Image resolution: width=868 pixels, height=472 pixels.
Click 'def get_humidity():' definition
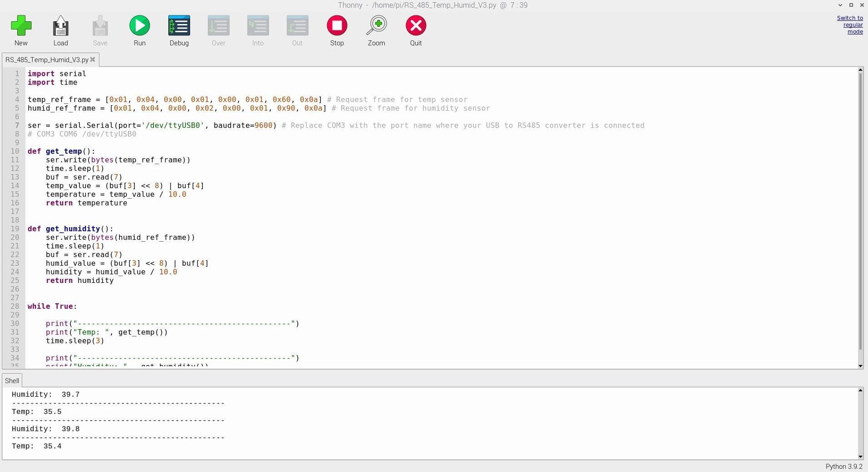(x=70, y=229)
